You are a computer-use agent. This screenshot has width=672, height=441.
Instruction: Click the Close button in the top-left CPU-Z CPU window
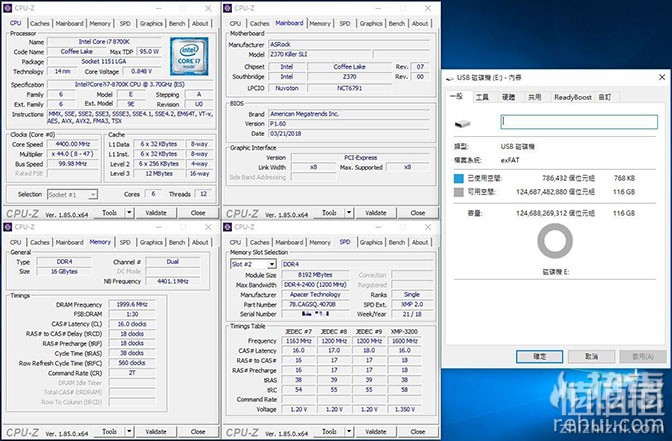(198, 213)
